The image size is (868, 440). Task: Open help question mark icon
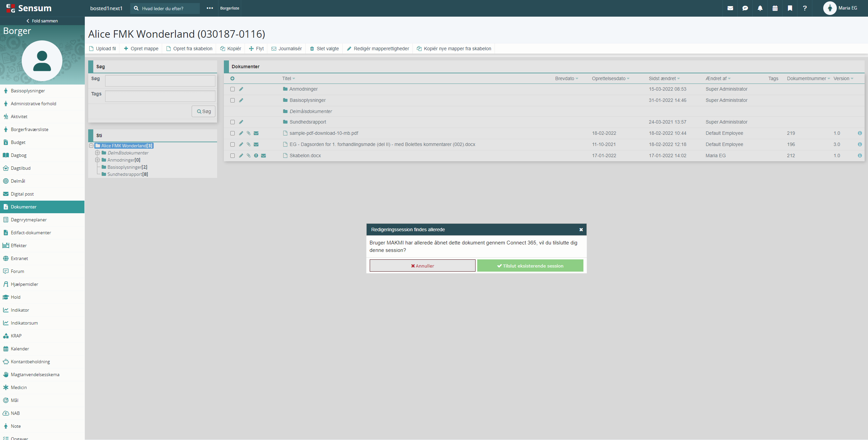pos(805,8)
